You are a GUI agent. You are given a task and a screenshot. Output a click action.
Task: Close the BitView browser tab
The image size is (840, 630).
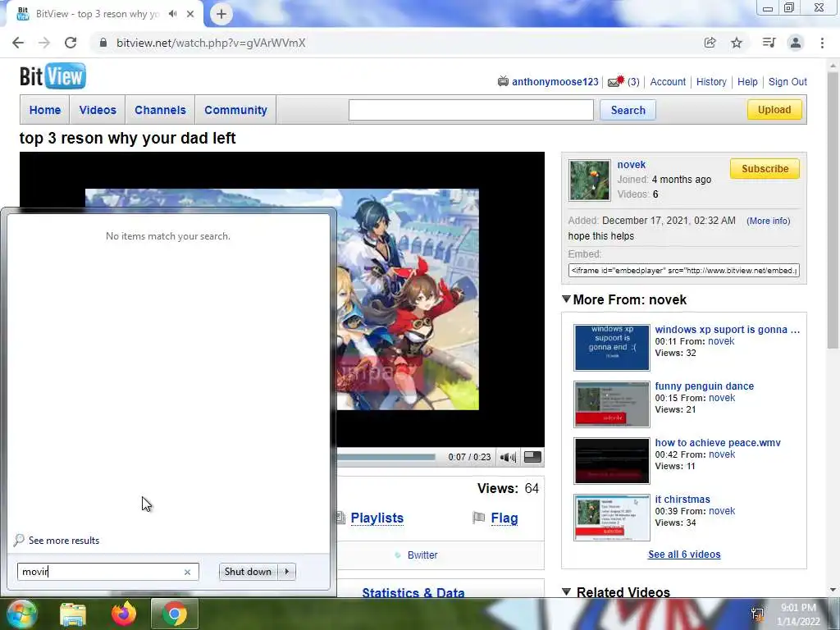[190, 14]
